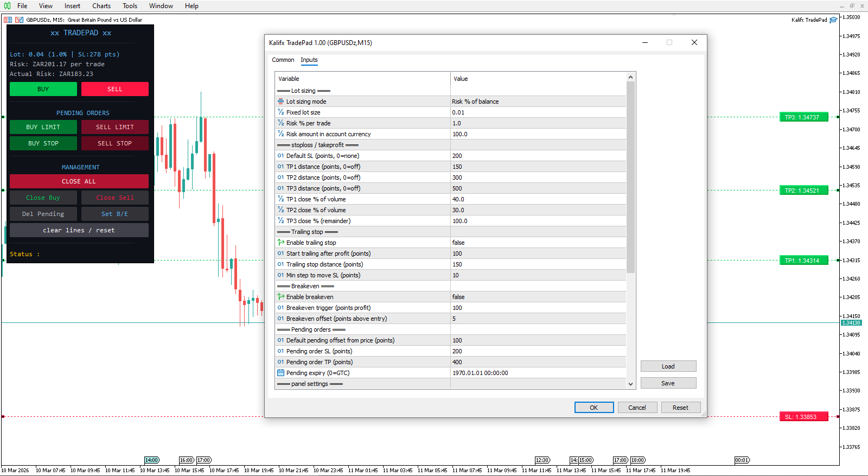Click the Lot sizing mode row icon
The width and height of the screenshot is (868, 476).
(280, 101)
